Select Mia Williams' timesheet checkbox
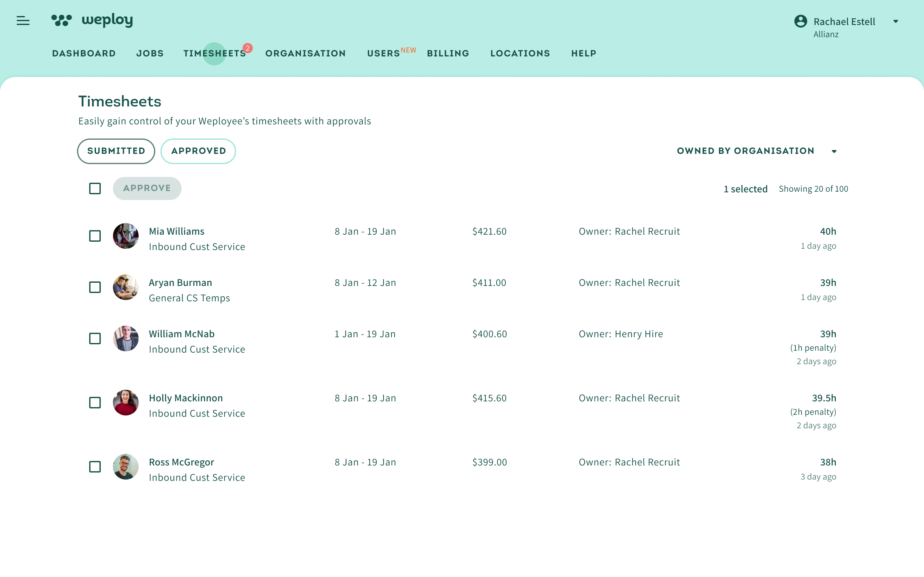 click(x=95, y=236)
